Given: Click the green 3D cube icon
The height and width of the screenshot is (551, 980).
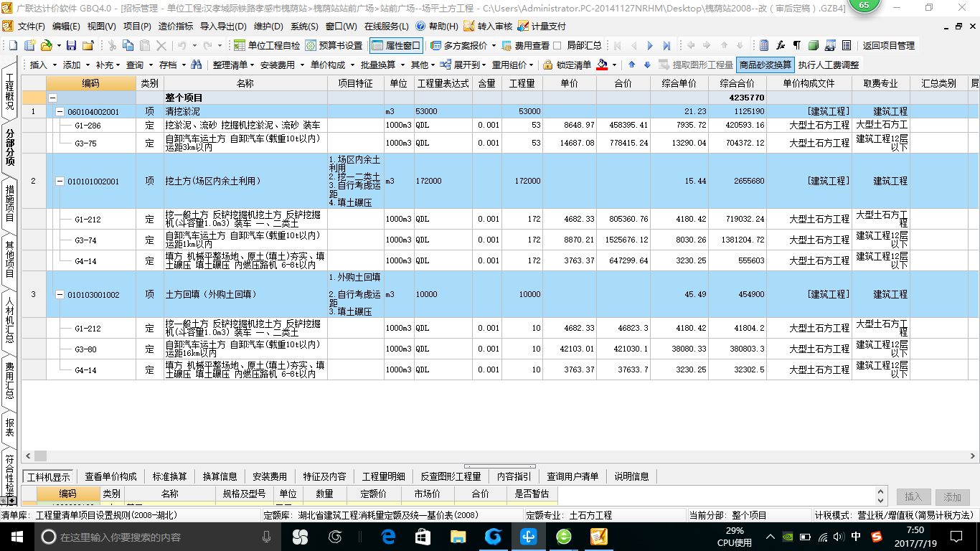Looking at the screenshot, I should (814, 45).
